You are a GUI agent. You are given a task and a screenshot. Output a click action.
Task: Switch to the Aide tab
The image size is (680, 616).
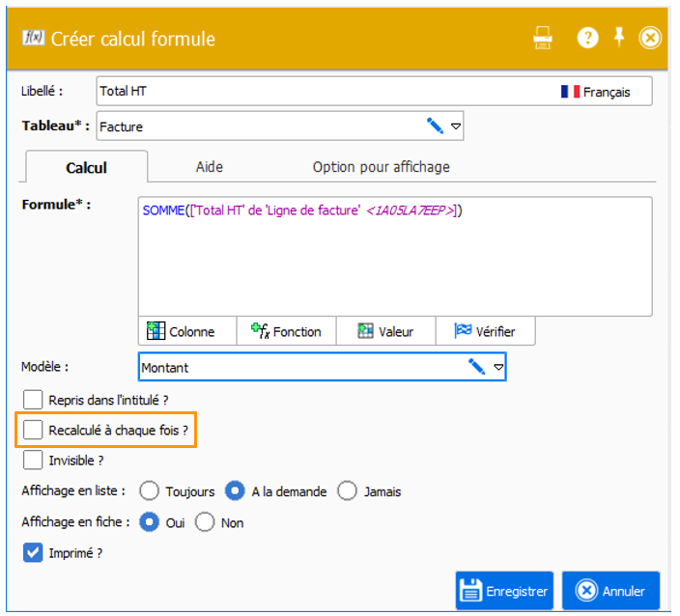tap(210, 167)
